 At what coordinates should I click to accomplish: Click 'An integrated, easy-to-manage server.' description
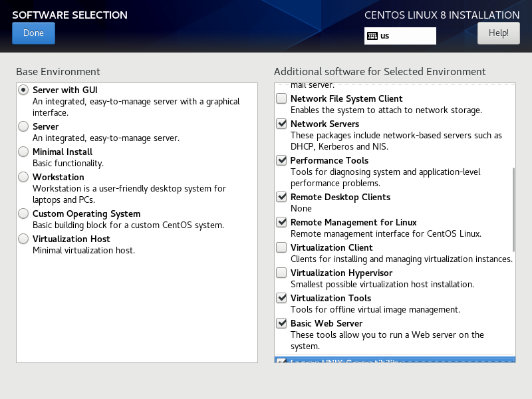coord(106,138)
